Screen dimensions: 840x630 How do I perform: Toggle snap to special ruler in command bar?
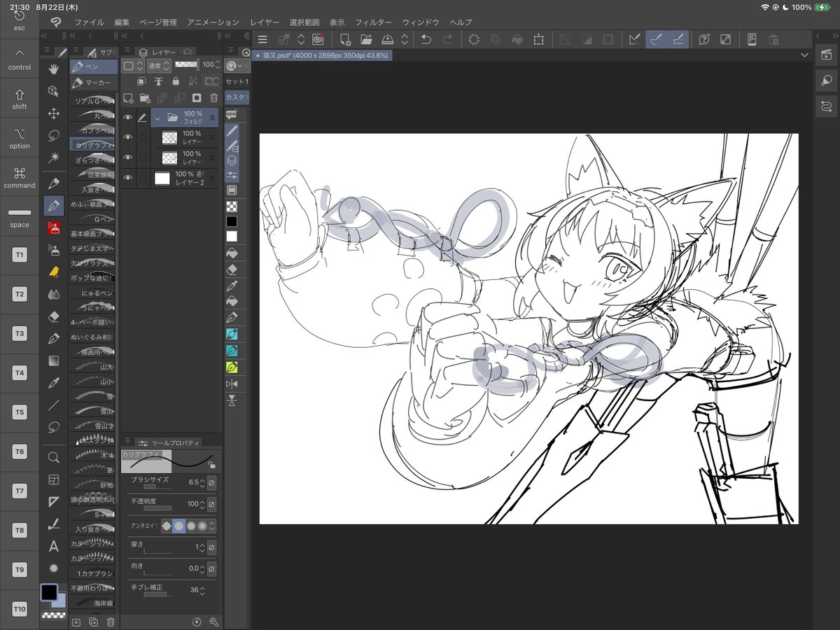657,40
